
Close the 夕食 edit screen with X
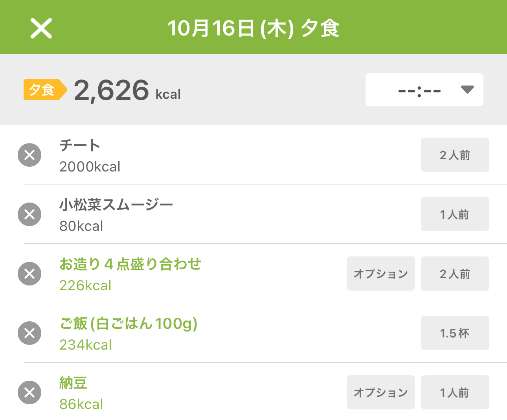tap(41, 28)
